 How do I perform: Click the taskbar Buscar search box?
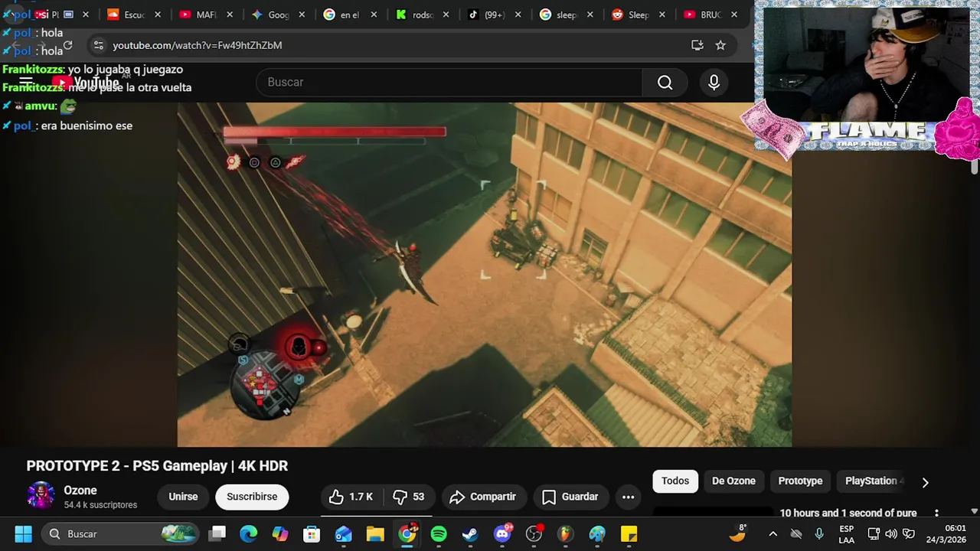(x=119, y=533)
